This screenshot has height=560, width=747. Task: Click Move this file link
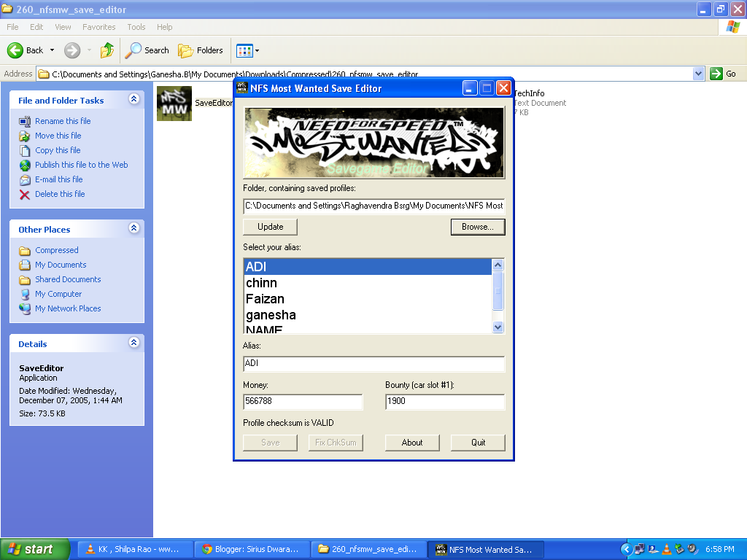point(58,136)
